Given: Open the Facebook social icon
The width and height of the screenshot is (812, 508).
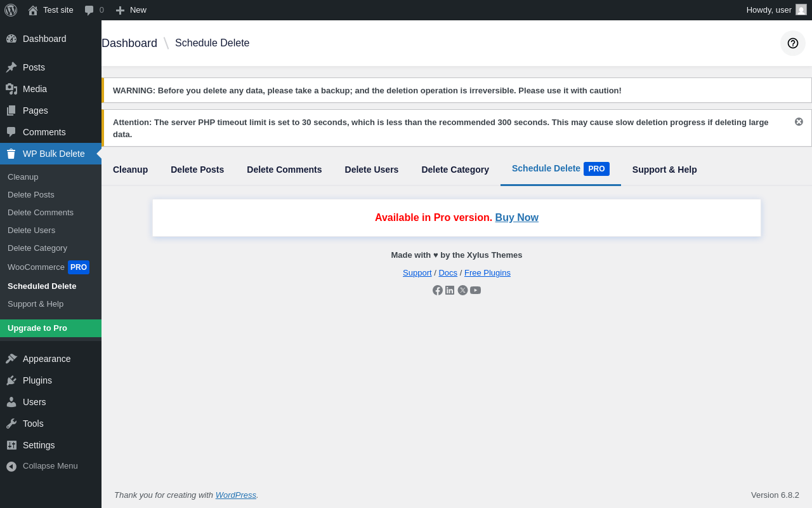Looking at the screenshot, I should pyautogui.click(x=438, y=290).
